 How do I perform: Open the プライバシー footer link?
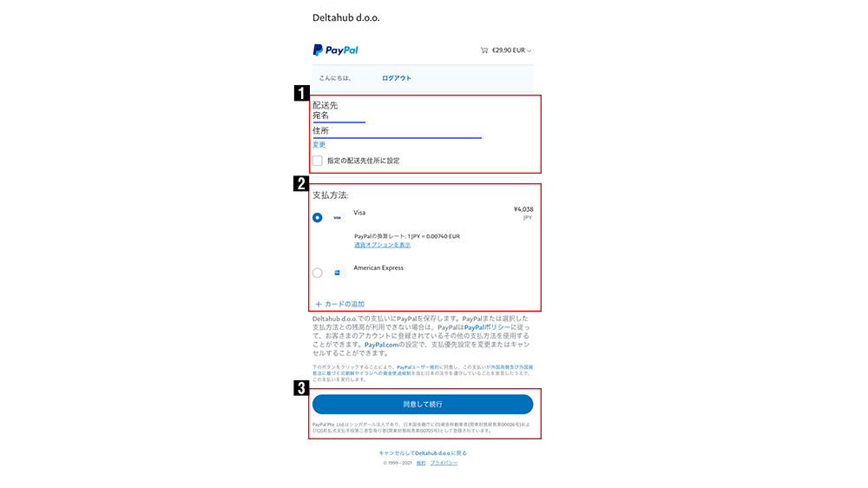tap(444, 463)
